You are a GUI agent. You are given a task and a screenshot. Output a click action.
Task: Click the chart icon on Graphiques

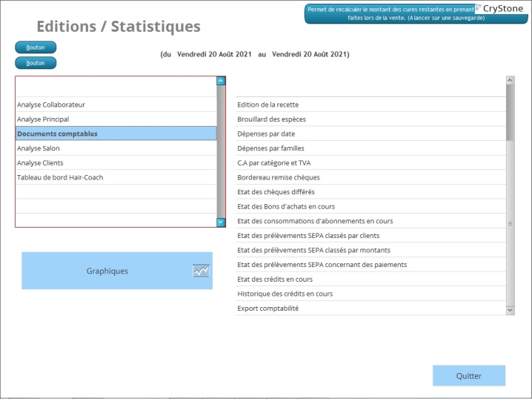(x=201, y=271)
